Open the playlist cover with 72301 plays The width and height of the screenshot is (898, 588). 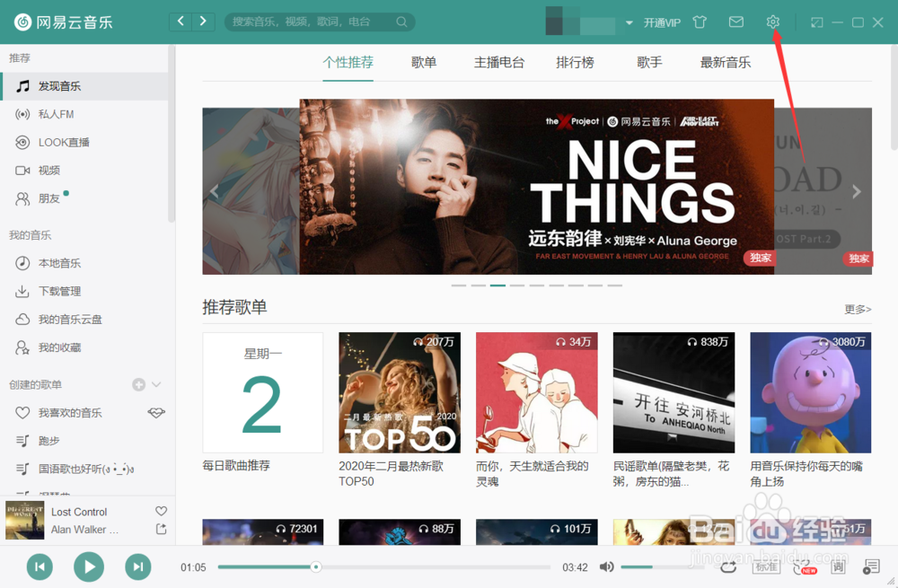pyautogui.click(x=263, y=531)
